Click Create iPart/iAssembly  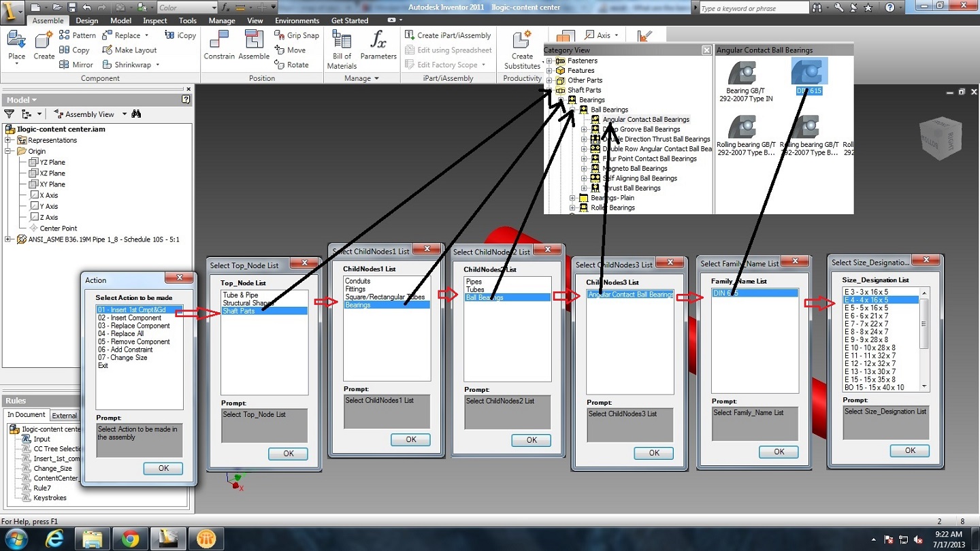[x=448, y=35]
